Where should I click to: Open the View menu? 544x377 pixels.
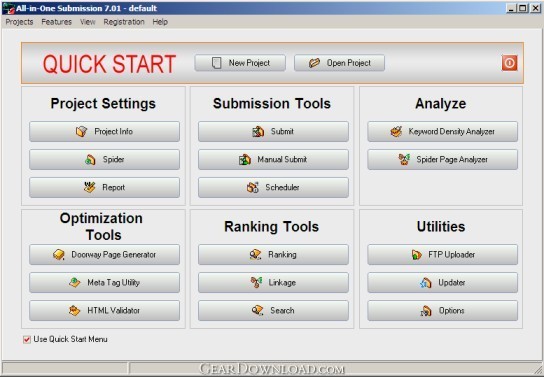(87, 22)
